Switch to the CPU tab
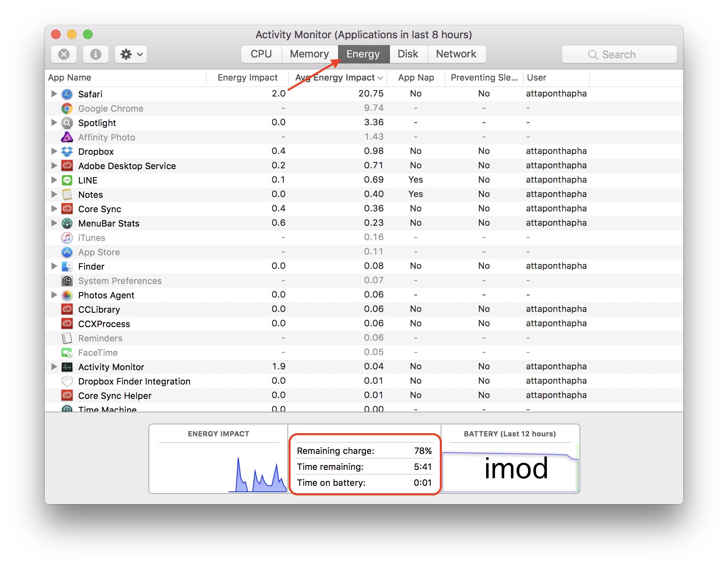Viewport: 728px width, 568px height. pyautogui.click(x=261, y=54)
